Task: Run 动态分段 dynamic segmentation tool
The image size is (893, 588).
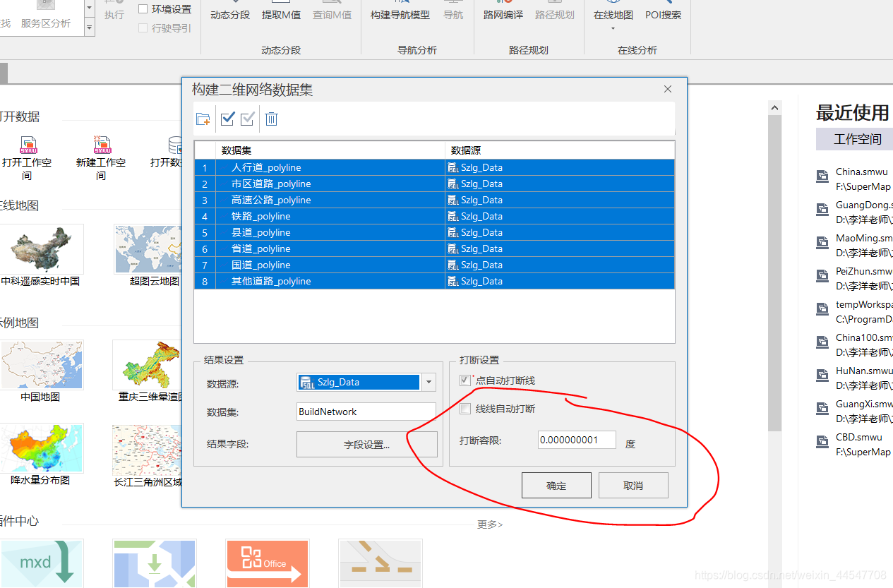Action: [x=230, y=14]
